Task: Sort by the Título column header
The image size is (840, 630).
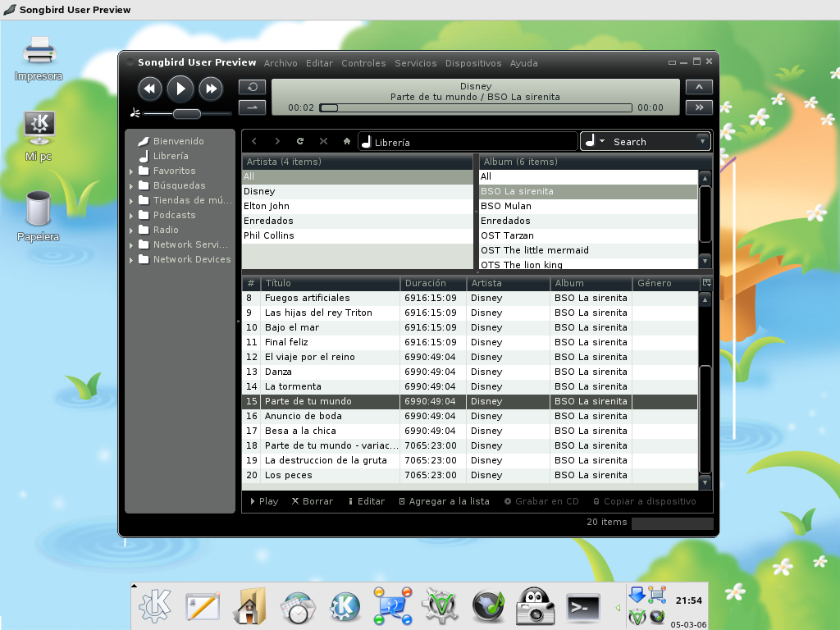Action: click(330, 283)
